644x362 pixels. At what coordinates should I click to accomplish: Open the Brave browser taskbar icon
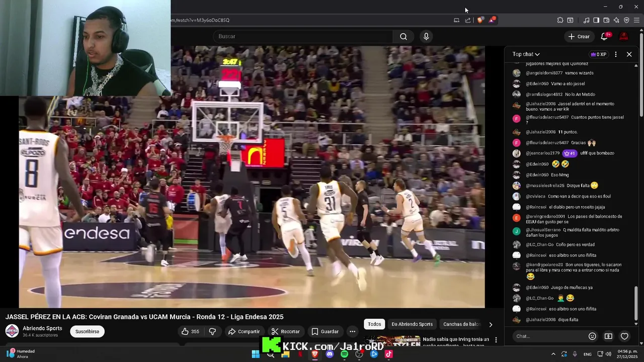pos(315,354)
